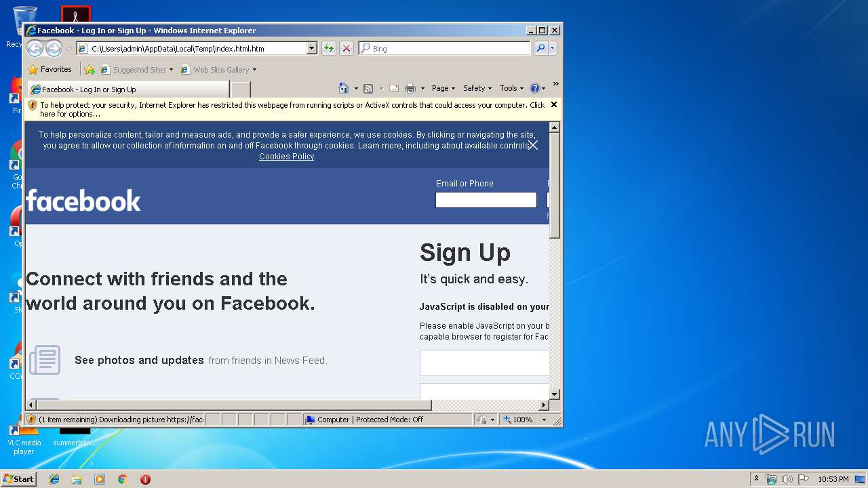The width and height of the screenshot is (868, 488).
Task: Click the Action Center flag tray icon
Action: pyautogui.click(x=804, y=479)
